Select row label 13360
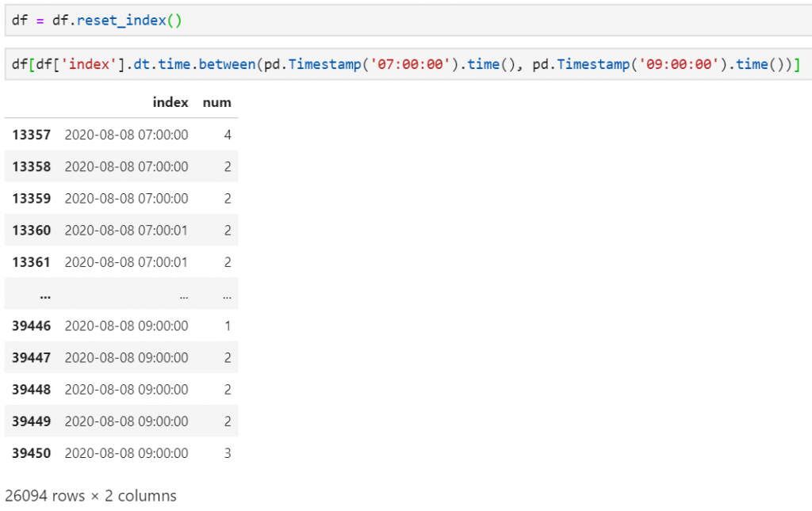Screen dimensions: 812x511 click(31, 231)
